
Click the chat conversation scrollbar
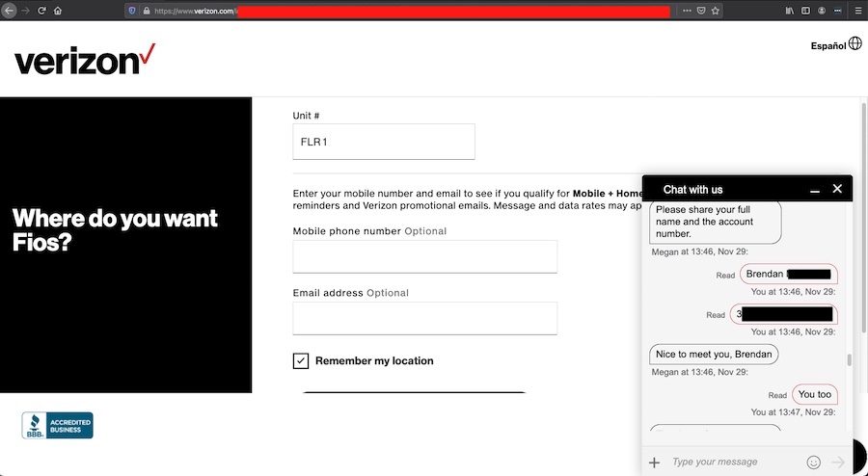[849, 360]
